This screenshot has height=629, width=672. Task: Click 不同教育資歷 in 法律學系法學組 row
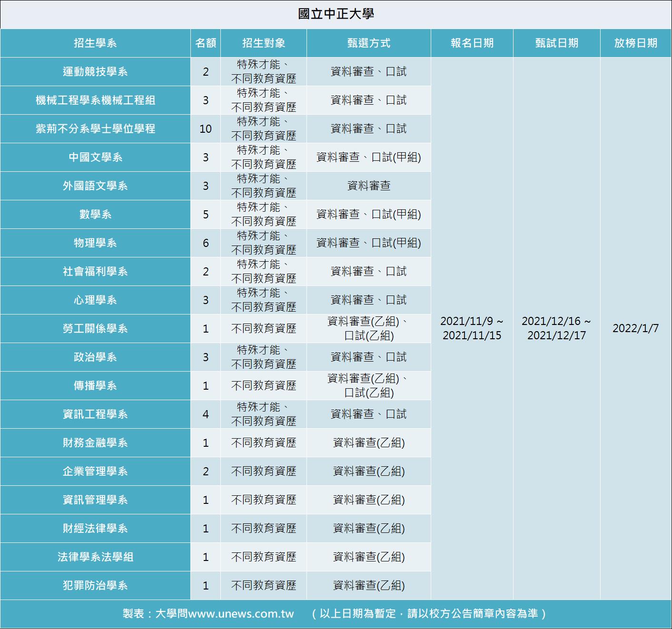[x=264, y=557]
